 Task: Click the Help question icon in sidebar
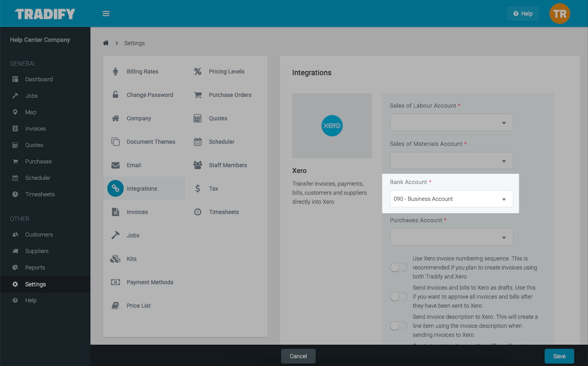(15, 301)
